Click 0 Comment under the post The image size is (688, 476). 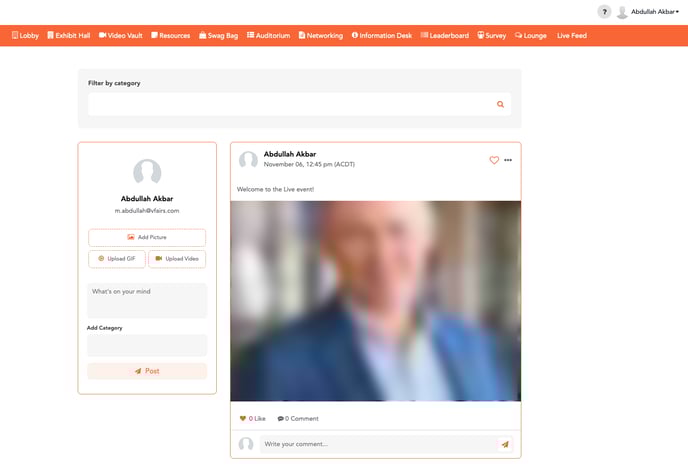click(298, 419)
